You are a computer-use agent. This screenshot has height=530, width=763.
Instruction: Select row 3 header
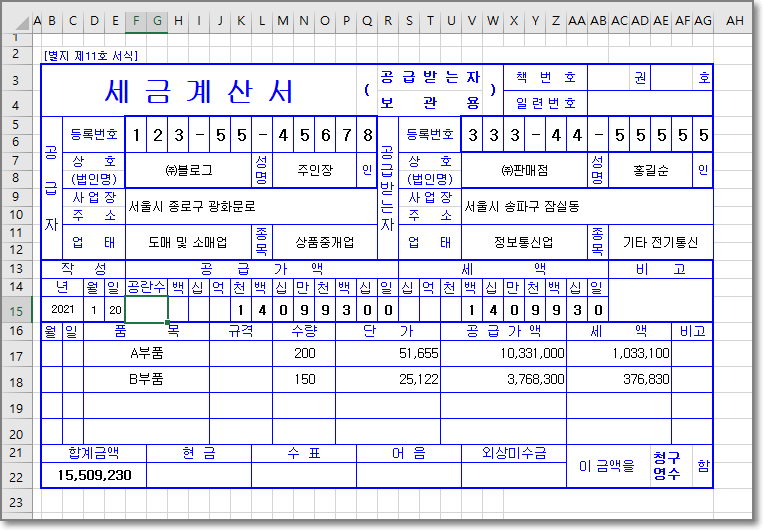[16, 80]
